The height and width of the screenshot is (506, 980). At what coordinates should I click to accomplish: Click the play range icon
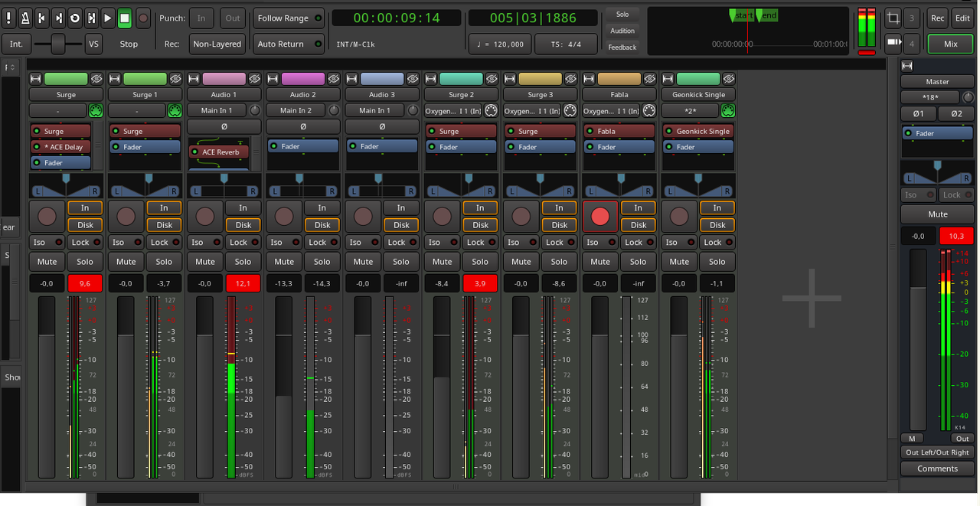click(x=91, y=18)
